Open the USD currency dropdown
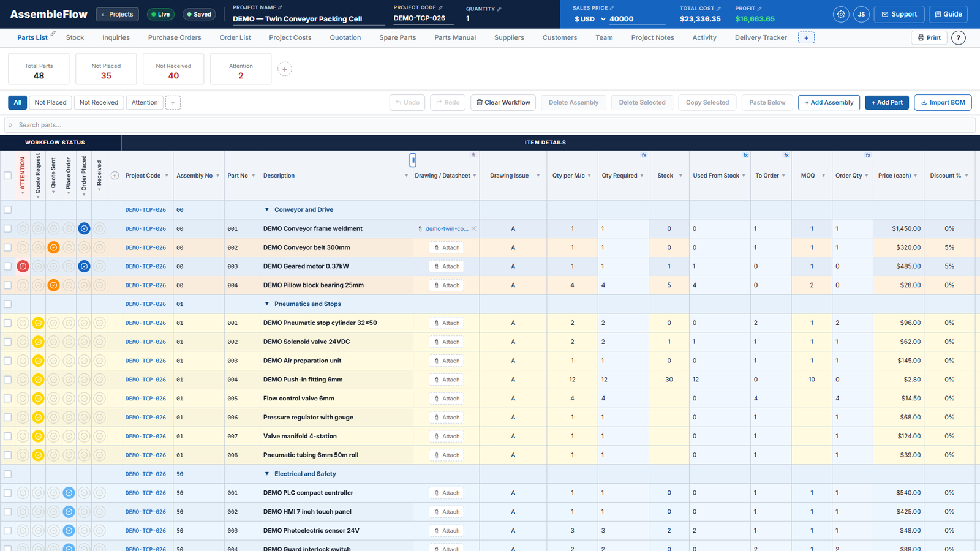This screenshot has height=551, width=980. [x=589, y=19]
